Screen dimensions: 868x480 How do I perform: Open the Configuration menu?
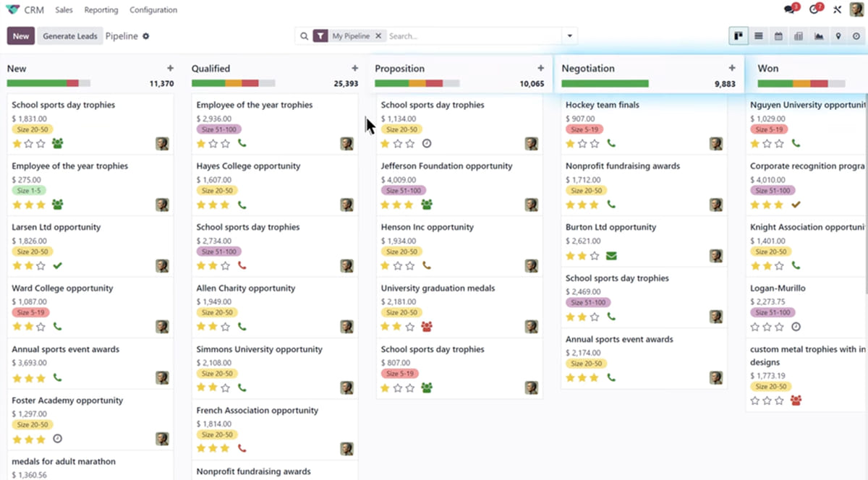pos(153,10)
